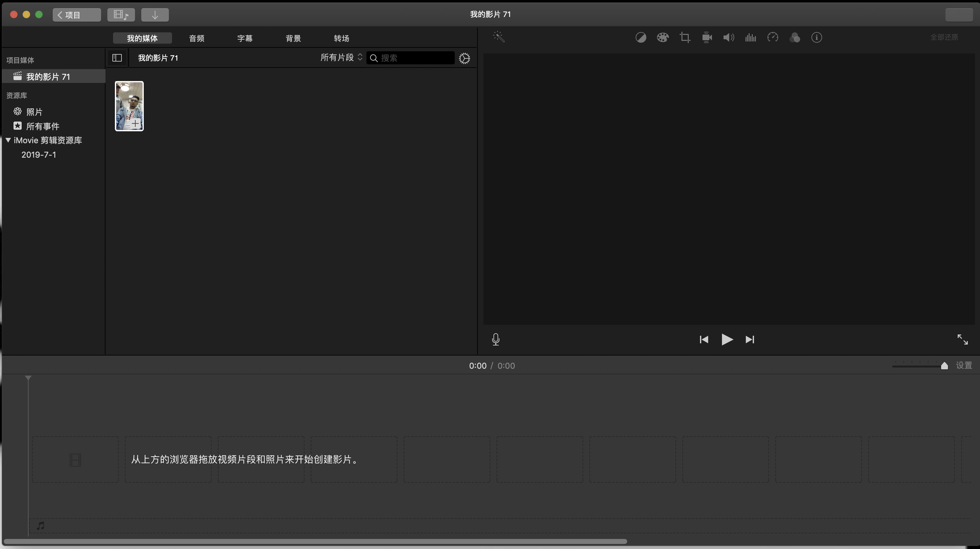
Task: Toggle the media browser toolbar button
Action: pyautogui.click(x=121, y=15)
